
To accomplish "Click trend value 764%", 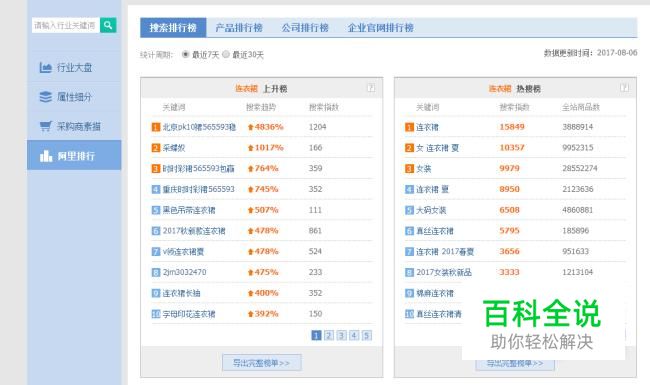I will pyautogui.click(x=267, y=168).
